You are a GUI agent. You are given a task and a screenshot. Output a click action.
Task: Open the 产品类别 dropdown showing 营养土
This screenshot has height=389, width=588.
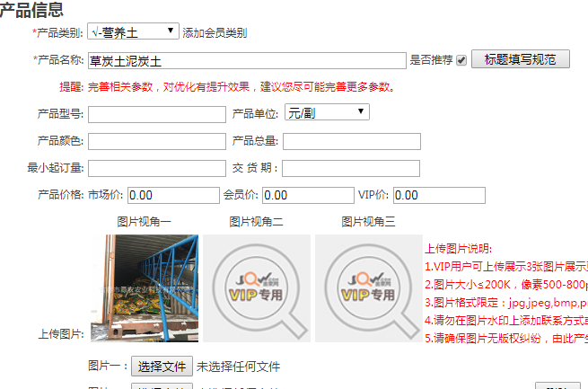(133, 31)
